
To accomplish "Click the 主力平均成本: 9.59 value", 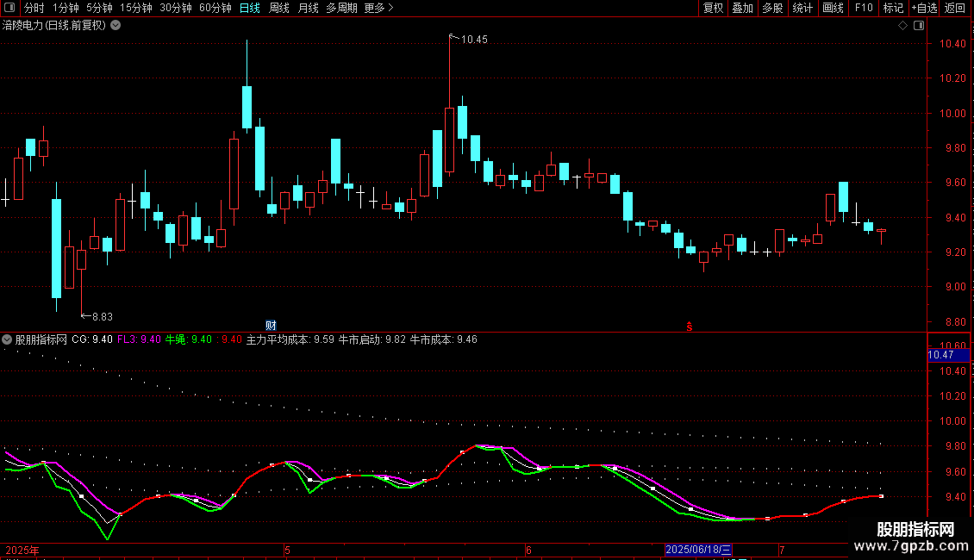I will pos(290,339).
